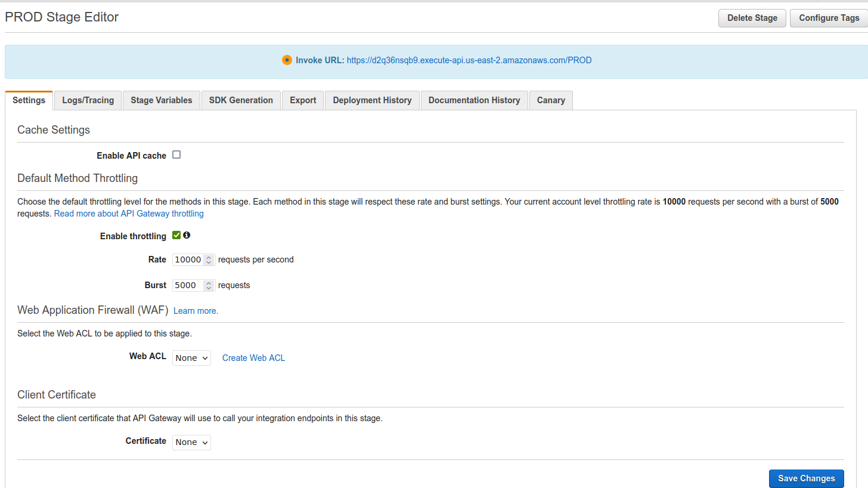This screenshot has width=868, height=488.
Task: Click Create Web ACL
Action: coord(253,357)
